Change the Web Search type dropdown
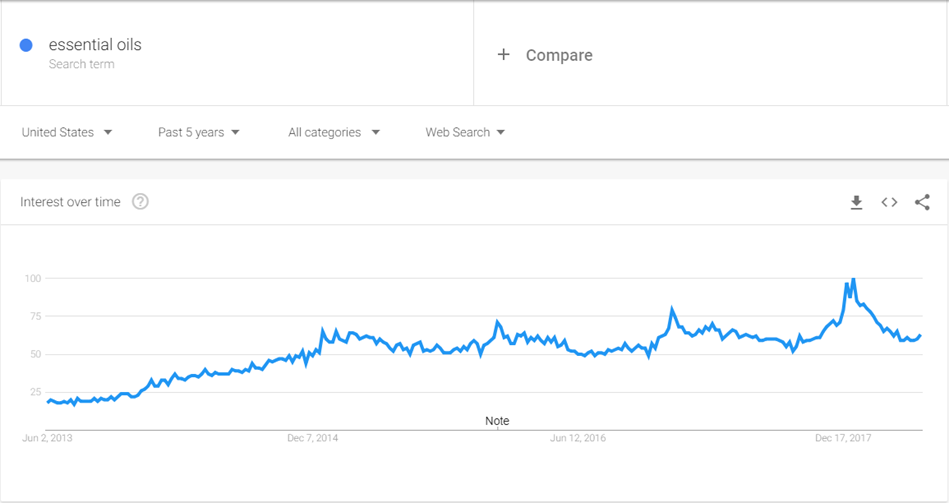 [465, 132]
